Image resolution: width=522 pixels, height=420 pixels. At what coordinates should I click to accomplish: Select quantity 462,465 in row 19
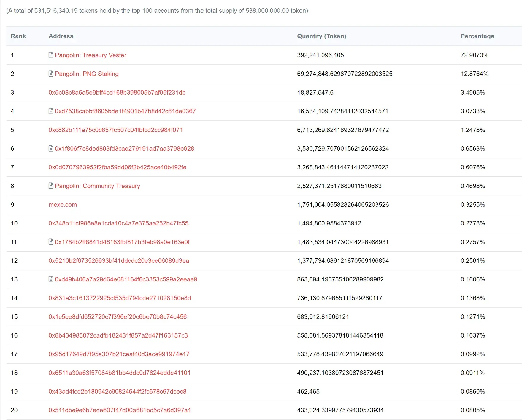pos(308,392)
